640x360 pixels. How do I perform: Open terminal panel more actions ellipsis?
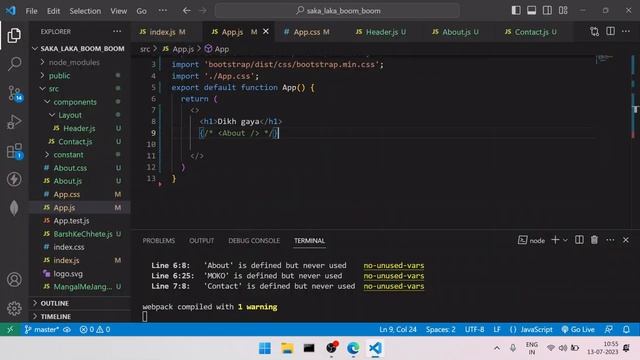610,240
